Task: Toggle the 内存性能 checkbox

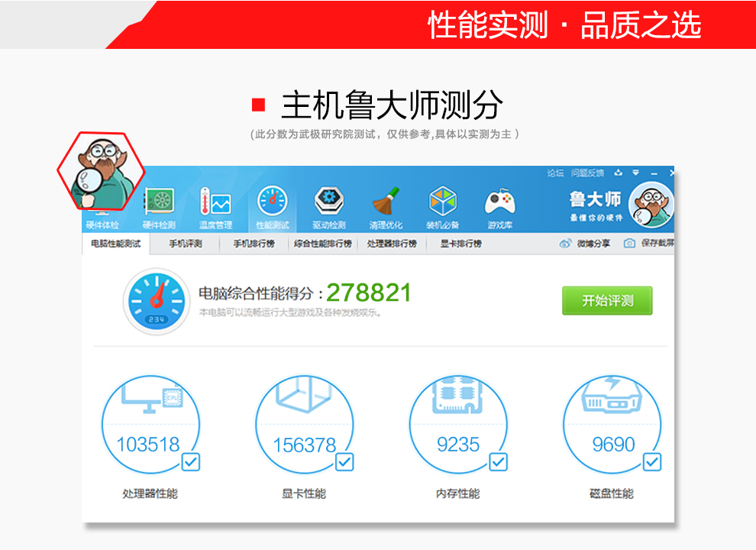Action: (498, 462)
